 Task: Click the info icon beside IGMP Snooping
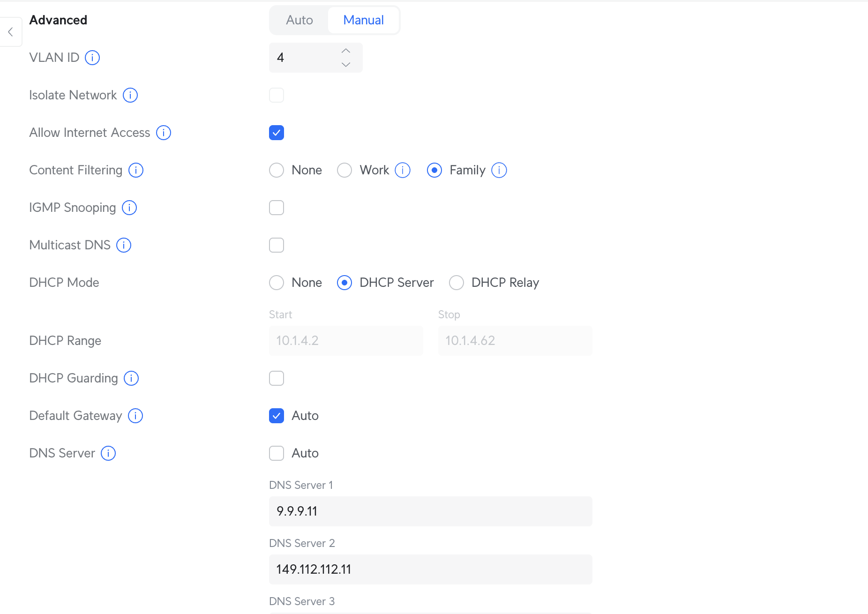tap(129, 208)
